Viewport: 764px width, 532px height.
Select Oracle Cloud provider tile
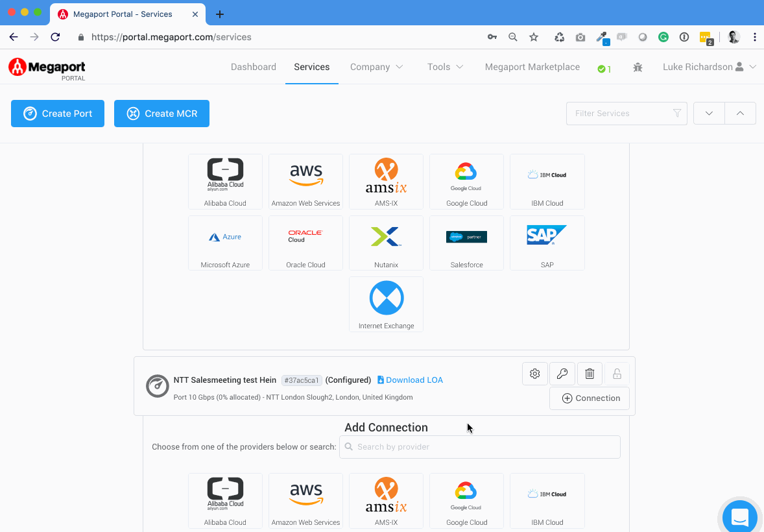click(x=305, y=243)
